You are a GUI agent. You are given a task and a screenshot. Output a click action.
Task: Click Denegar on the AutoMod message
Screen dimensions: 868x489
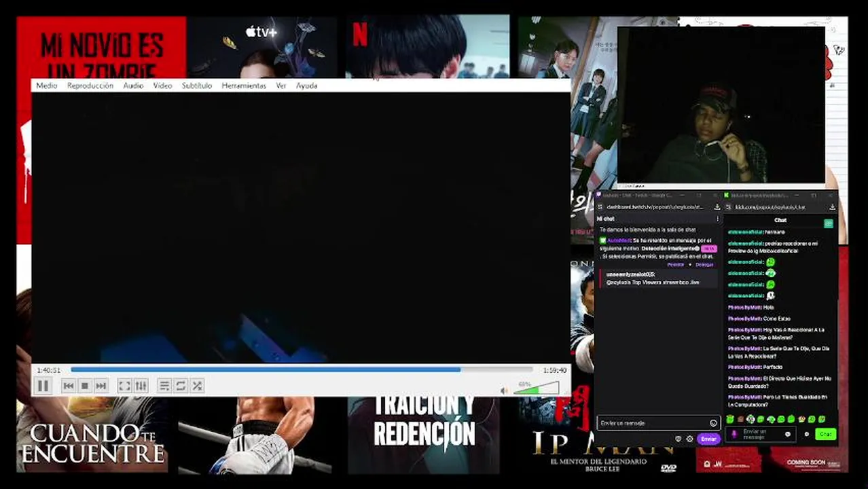(704, 264)
